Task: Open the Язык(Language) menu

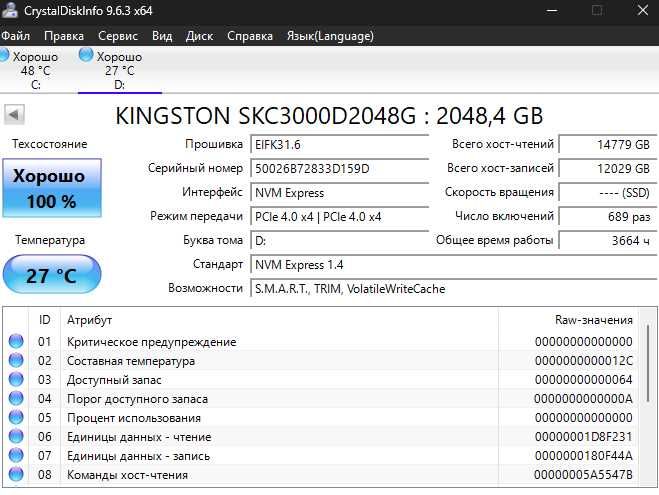Action: tap(330, 36)
